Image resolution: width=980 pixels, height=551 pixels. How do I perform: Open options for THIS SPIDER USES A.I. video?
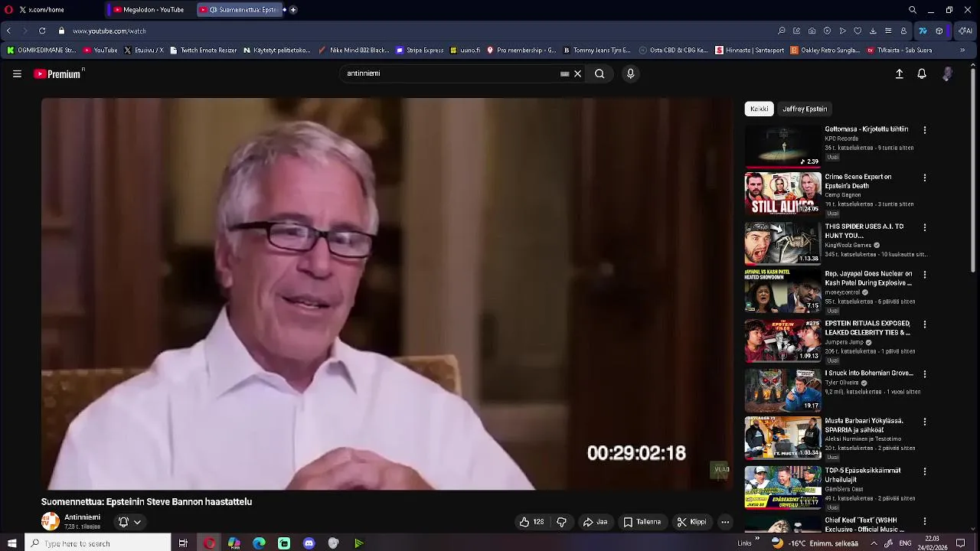point(924,227)
